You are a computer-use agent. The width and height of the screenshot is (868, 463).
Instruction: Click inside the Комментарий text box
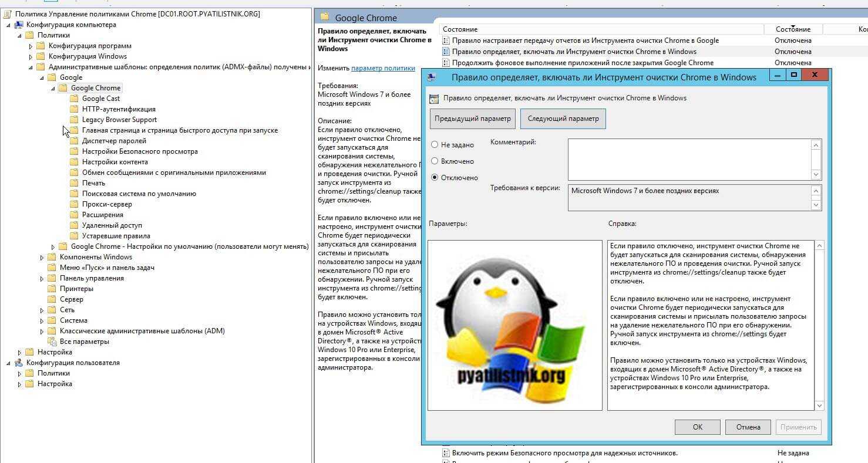(x=689, y=159)
